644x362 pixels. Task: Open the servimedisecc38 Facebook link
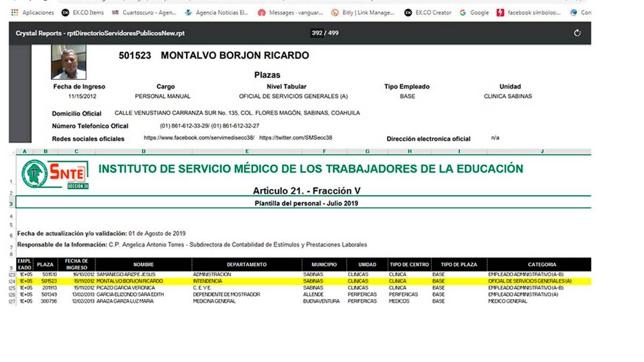199,138
